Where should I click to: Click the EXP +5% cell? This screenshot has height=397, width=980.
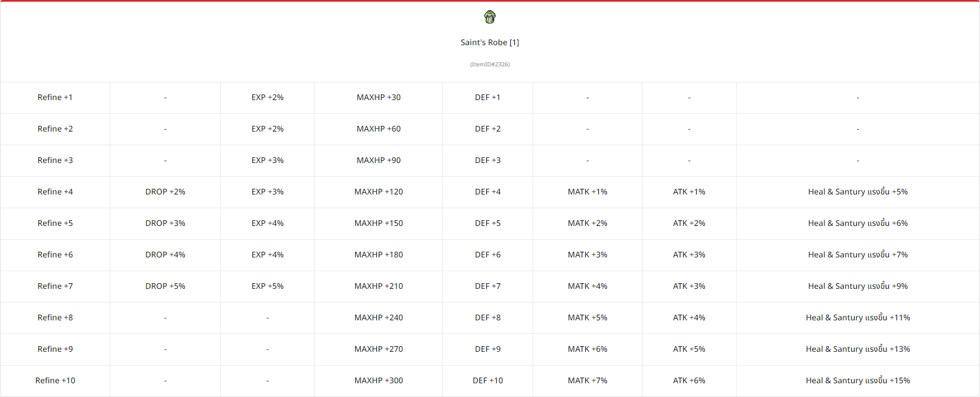(267, 287)
